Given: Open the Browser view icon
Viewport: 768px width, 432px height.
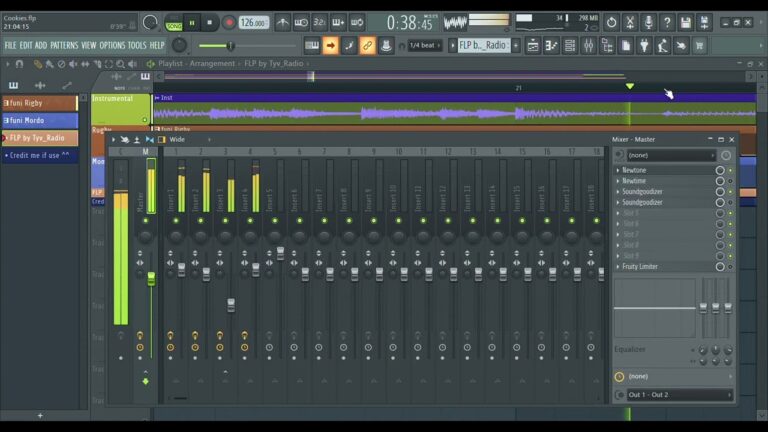Looking at the screenshot, I should (607, 46).
